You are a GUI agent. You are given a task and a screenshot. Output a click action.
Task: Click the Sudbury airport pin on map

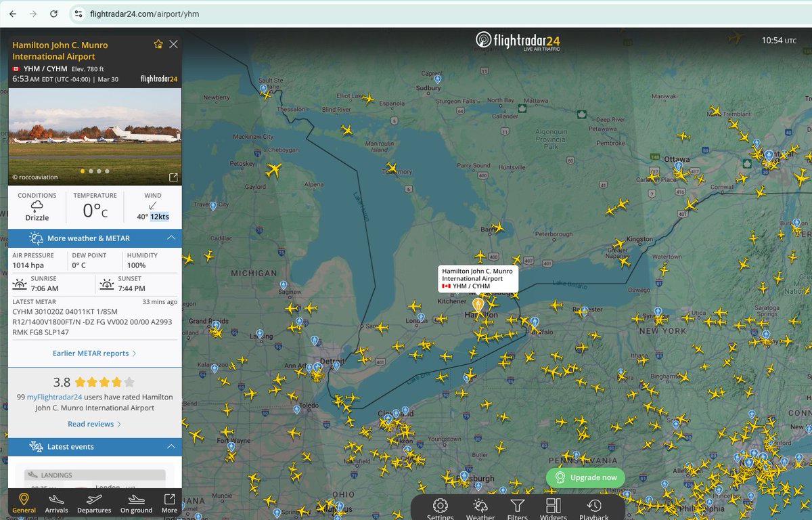click(x=438, y=79)
